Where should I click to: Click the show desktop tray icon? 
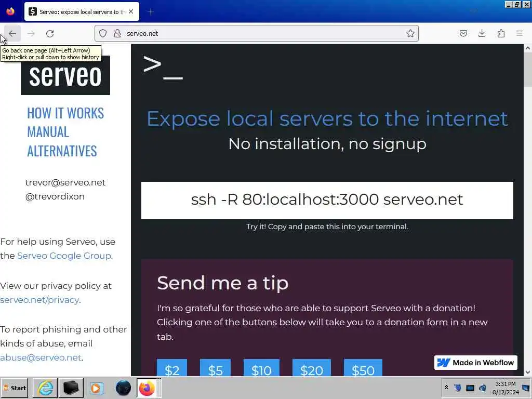click(x=527, y=388)
